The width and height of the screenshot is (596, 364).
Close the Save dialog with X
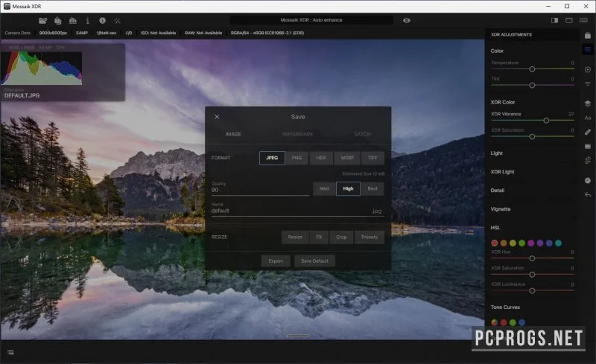click(217, 117)
